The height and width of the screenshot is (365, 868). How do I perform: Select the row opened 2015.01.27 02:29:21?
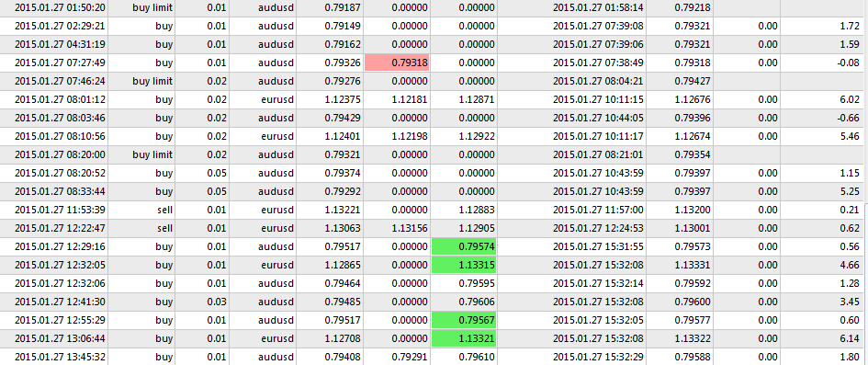434,26
